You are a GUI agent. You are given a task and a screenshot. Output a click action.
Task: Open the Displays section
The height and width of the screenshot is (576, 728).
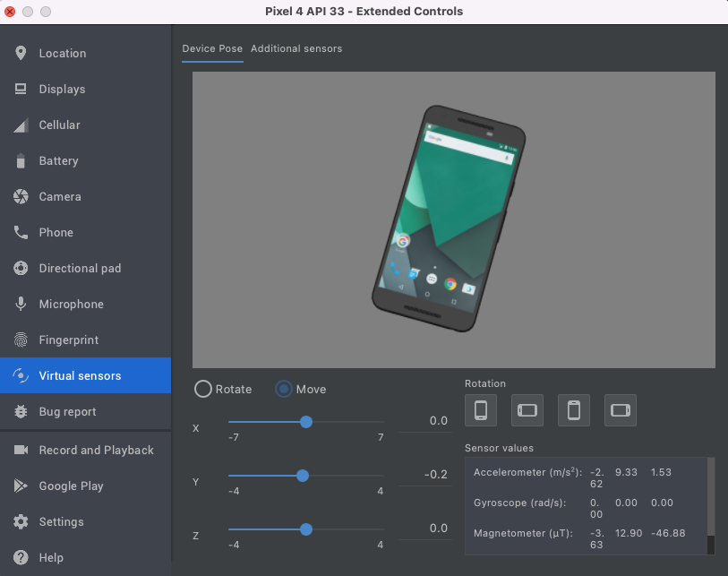tap(85, 89)
